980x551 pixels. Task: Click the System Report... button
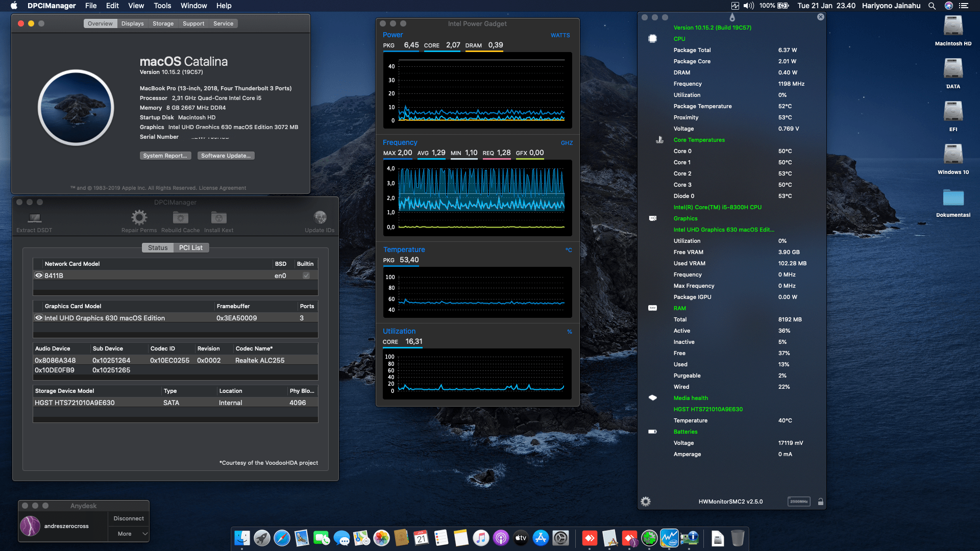(x=165, y=156)
